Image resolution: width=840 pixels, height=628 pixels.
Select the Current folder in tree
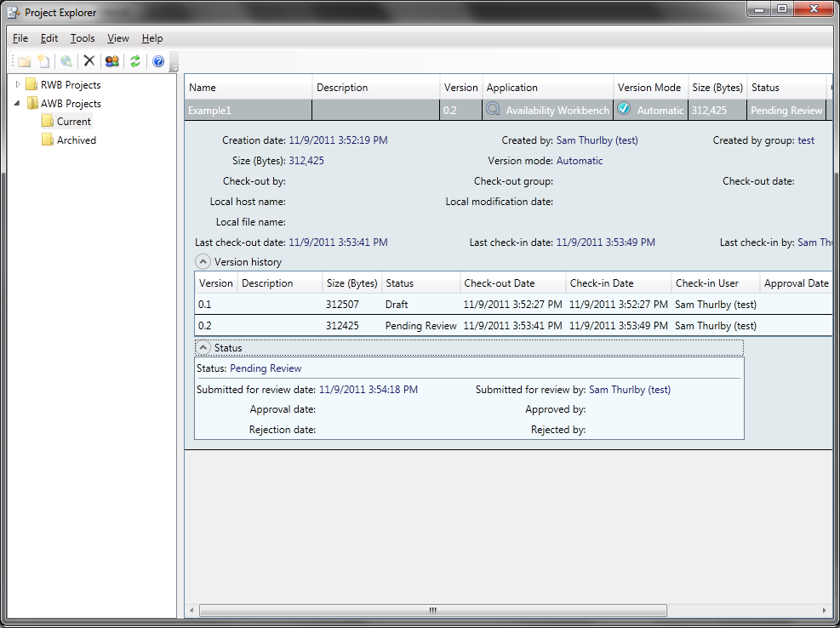[x=73, y=122]
